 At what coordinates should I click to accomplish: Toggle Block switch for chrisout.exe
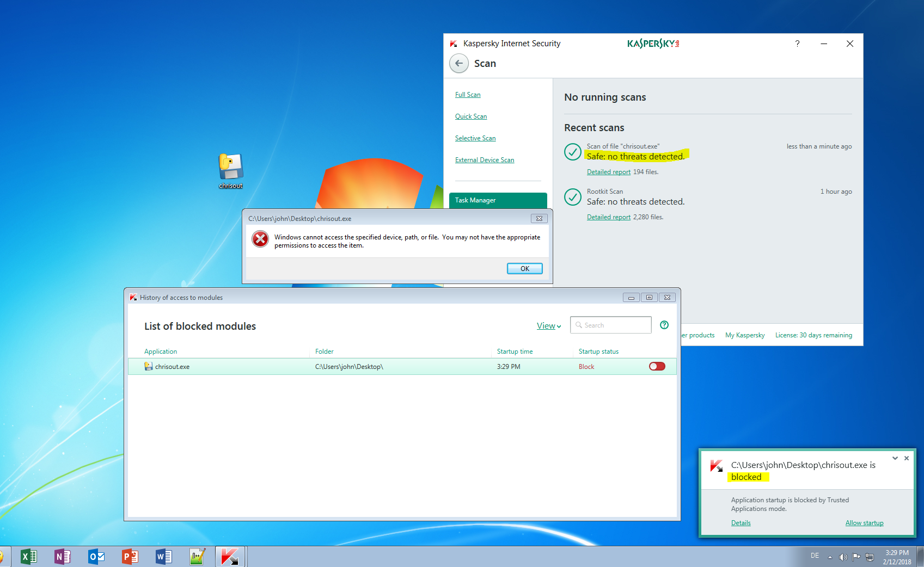(x=657, y=366)
